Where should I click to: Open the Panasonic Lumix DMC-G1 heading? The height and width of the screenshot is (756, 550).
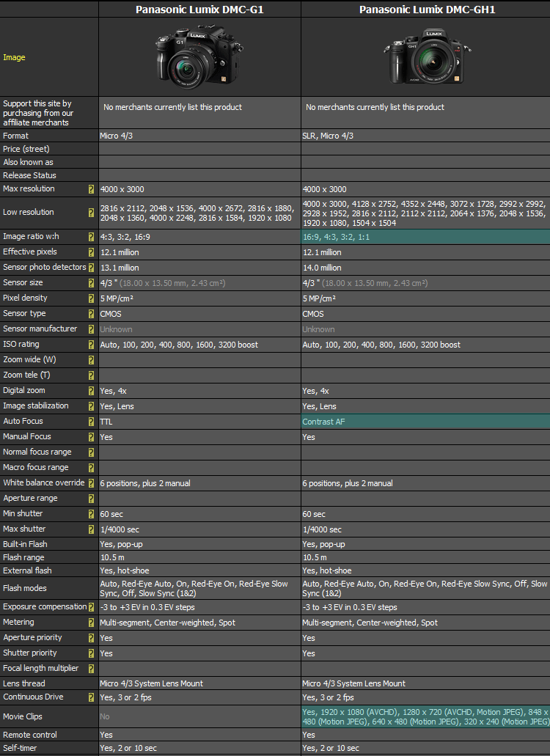(x=199, y=10)
